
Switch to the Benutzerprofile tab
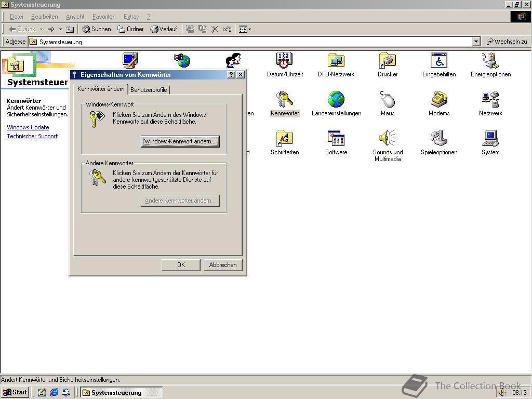(x=149, y=90)
